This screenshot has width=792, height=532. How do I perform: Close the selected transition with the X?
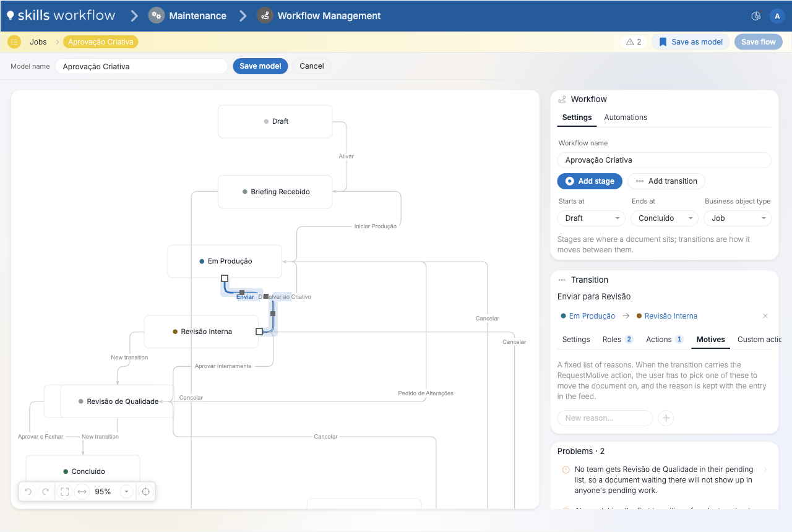click(765, 316)
